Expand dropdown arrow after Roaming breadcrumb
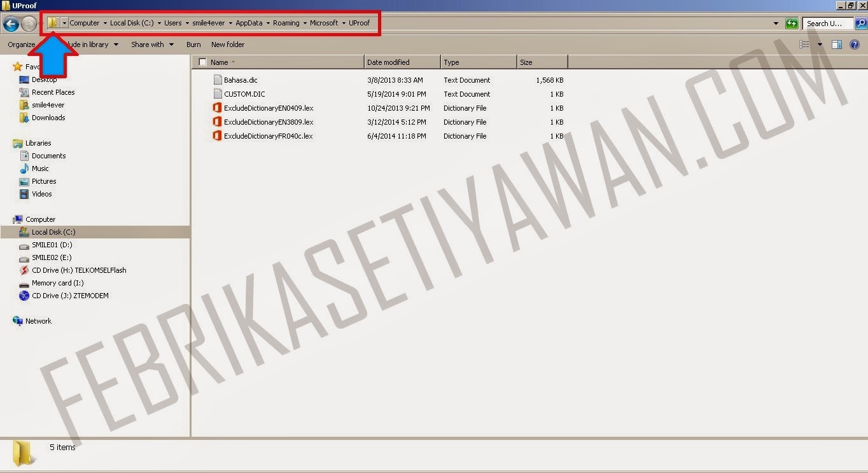 coord(305,24)
